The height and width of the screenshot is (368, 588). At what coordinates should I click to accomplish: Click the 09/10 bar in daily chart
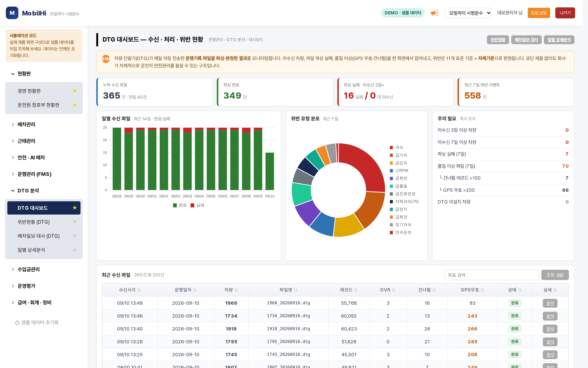pos(269,171)
